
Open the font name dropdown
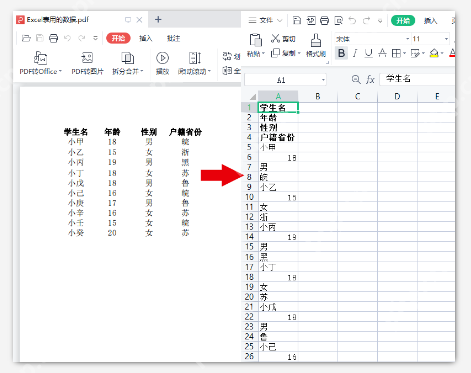tap(407, 39)
